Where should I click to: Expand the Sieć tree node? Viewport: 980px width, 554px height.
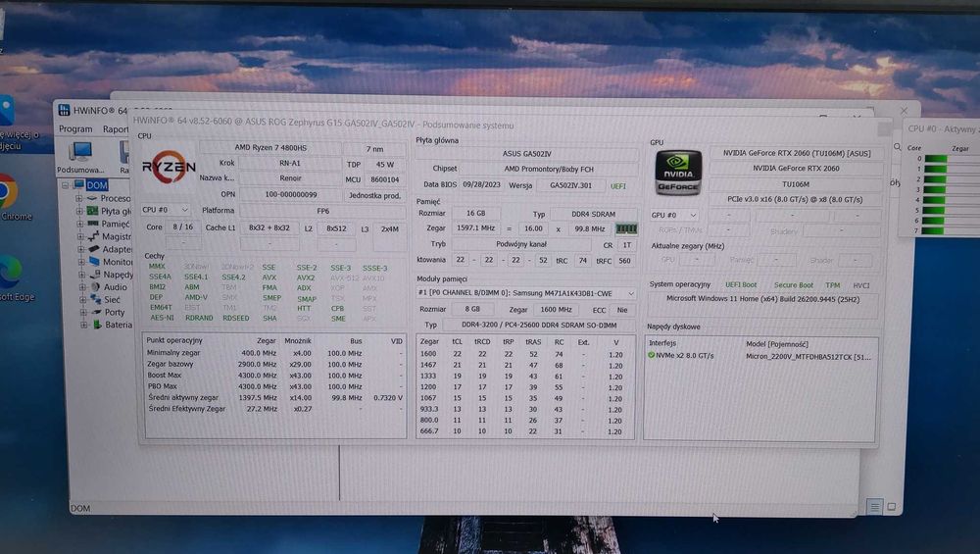(82, 299)
